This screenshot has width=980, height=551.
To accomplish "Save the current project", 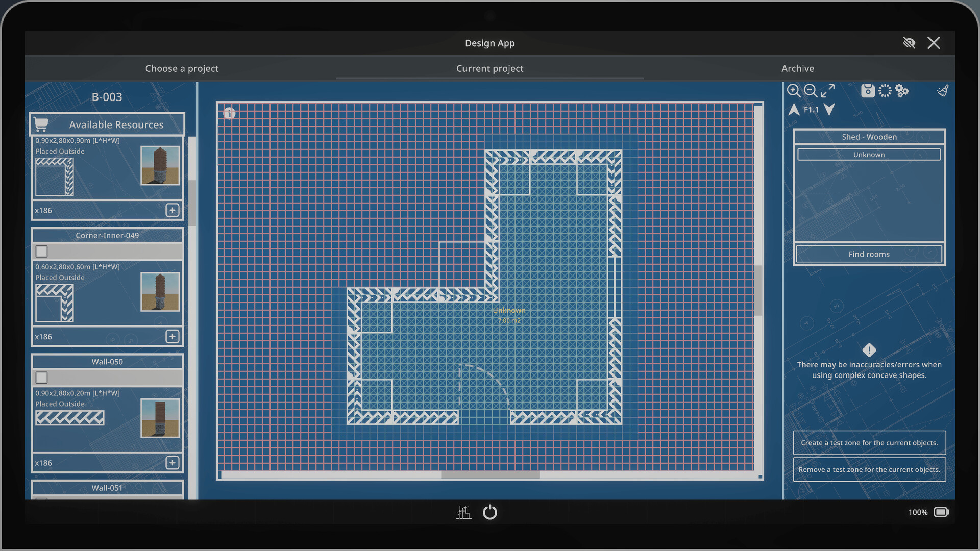I will click(868, 91).
